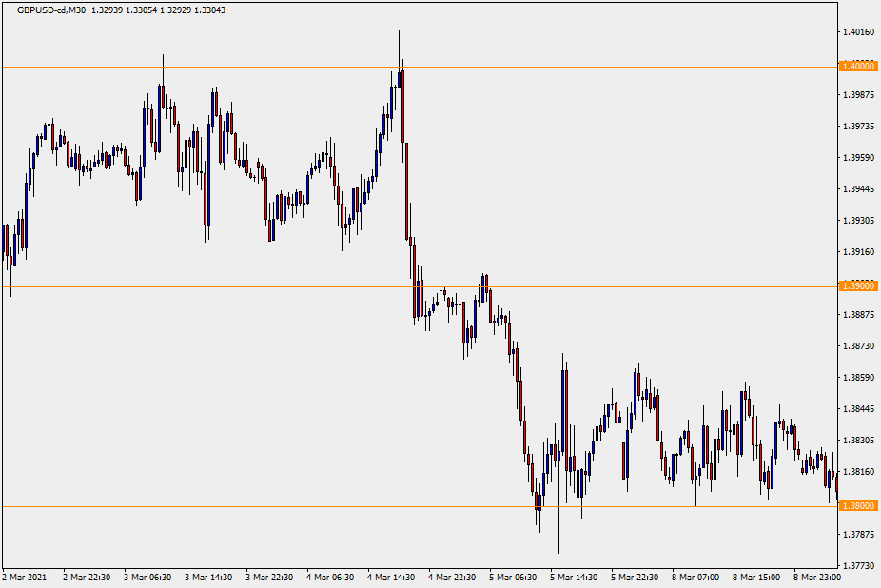Click the 1.37730 price axis label
This screenshot has height=588, width=881.
(858, 566)
